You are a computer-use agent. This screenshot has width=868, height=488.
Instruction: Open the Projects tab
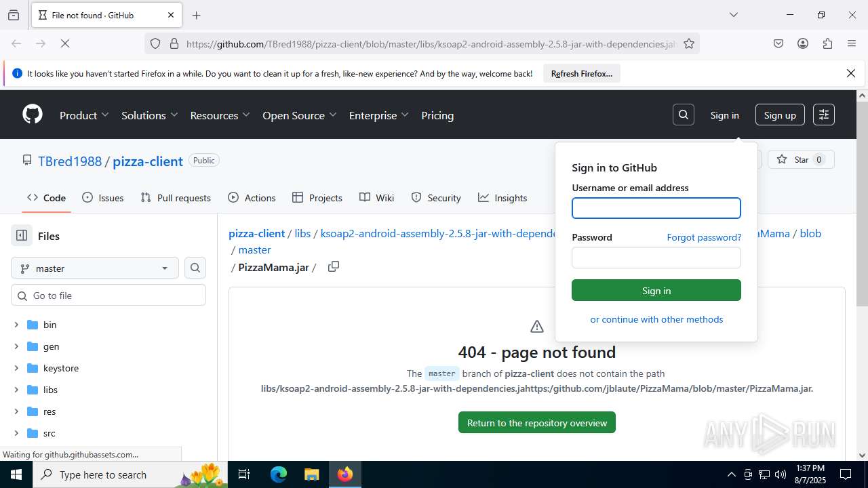coord(317,198)
